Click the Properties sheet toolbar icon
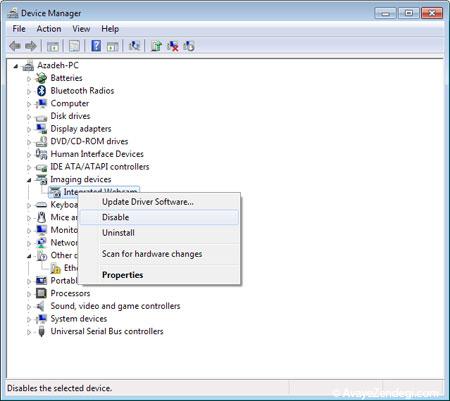The image size is (450, 401). coord(74,46)
